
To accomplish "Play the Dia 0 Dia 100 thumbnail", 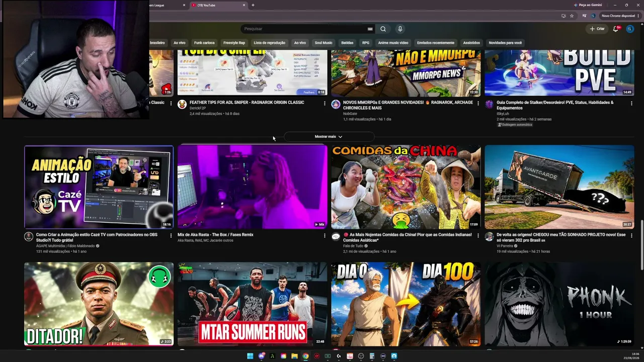I will (406, 304).
